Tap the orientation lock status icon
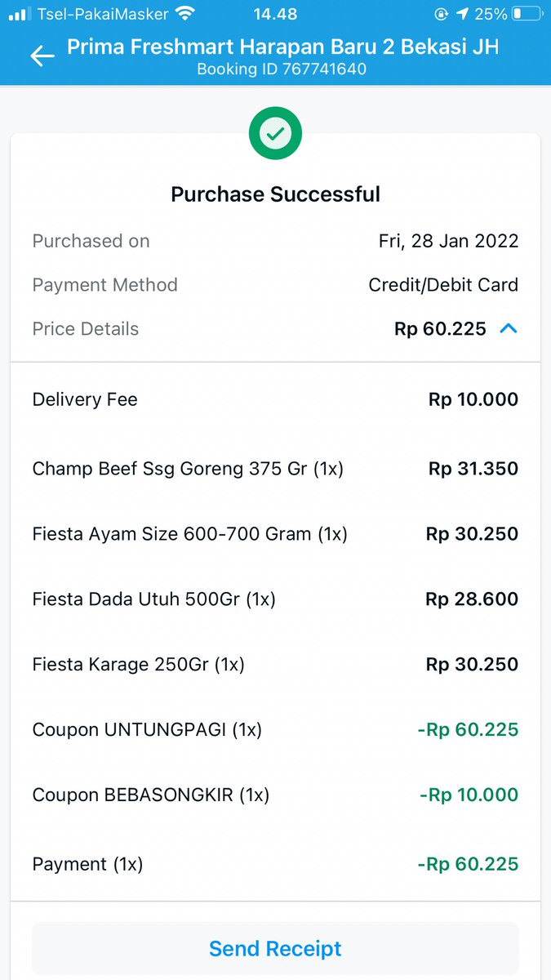The height and width of the screenshot is (980, 551). pyautogui.click(x=442, y=14)
